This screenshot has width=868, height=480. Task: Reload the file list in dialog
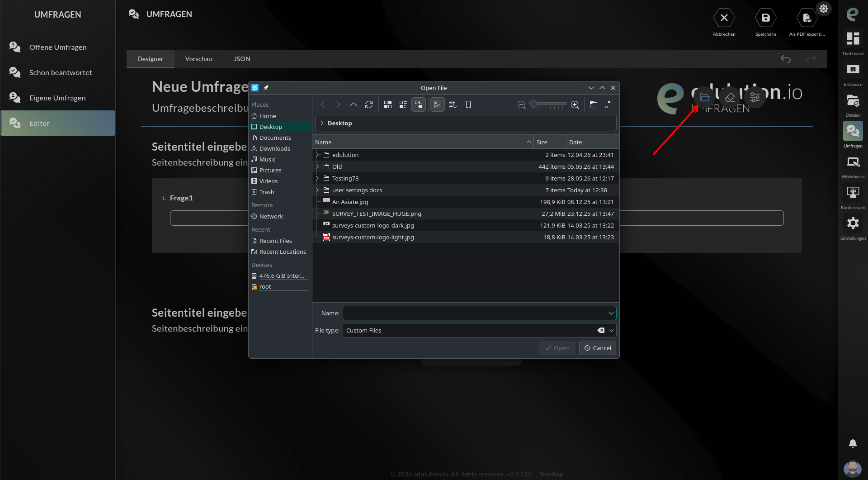[369, 105]
